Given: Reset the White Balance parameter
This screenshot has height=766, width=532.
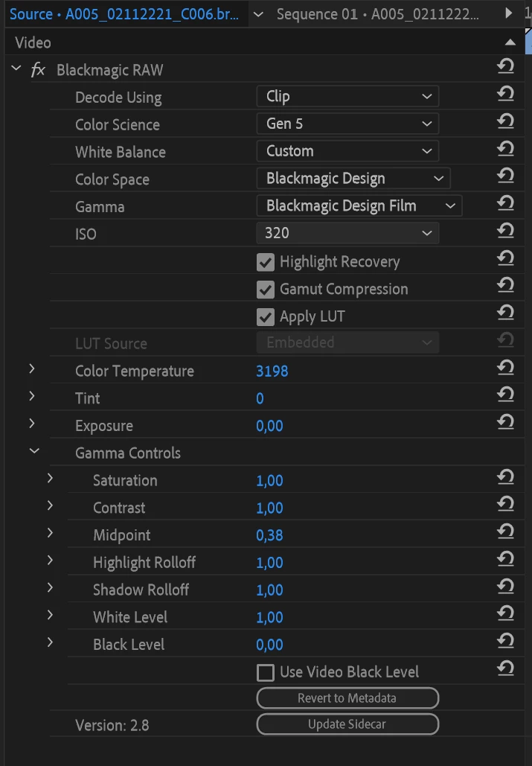Looking at the screenshot, I should point(506,148).
